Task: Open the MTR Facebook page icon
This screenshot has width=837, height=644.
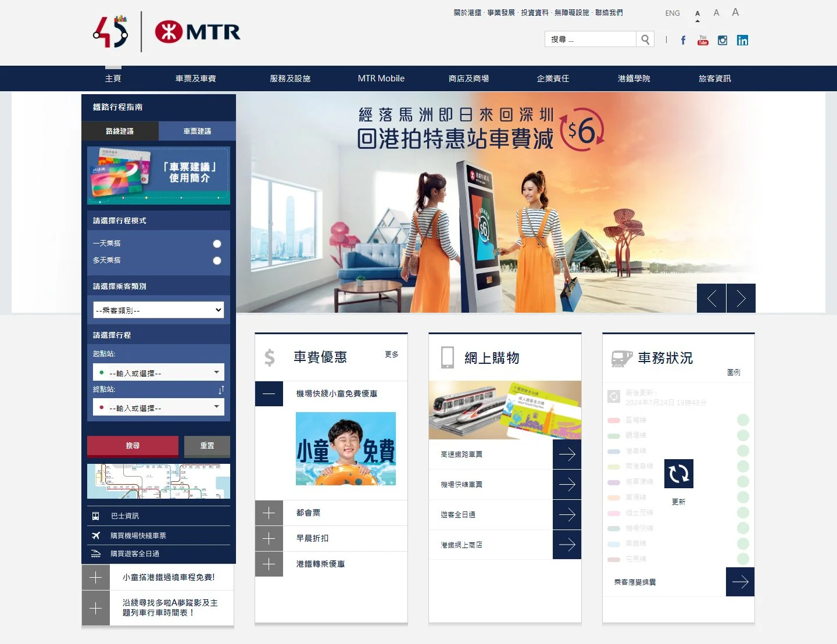Action: [x=683, y=40]
